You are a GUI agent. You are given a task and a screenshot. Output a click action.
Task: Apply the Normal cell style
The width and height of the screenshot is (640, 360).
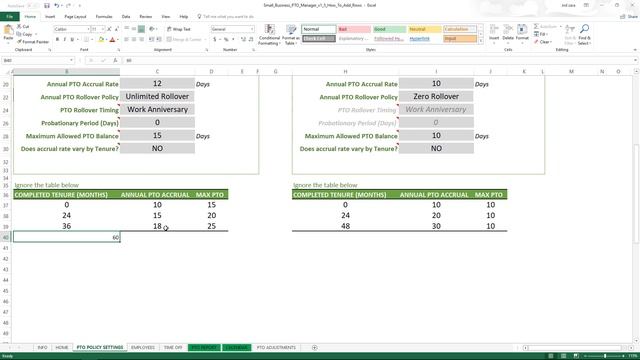[x=319, y=29]
